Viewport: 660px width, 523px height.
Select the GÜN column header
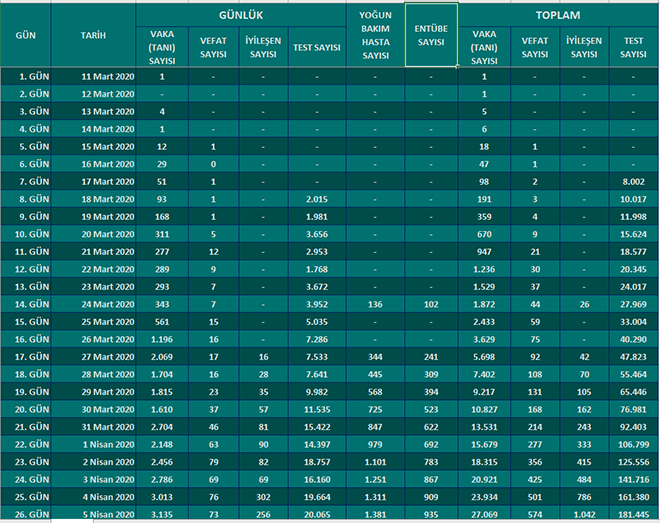coord(25,35)
